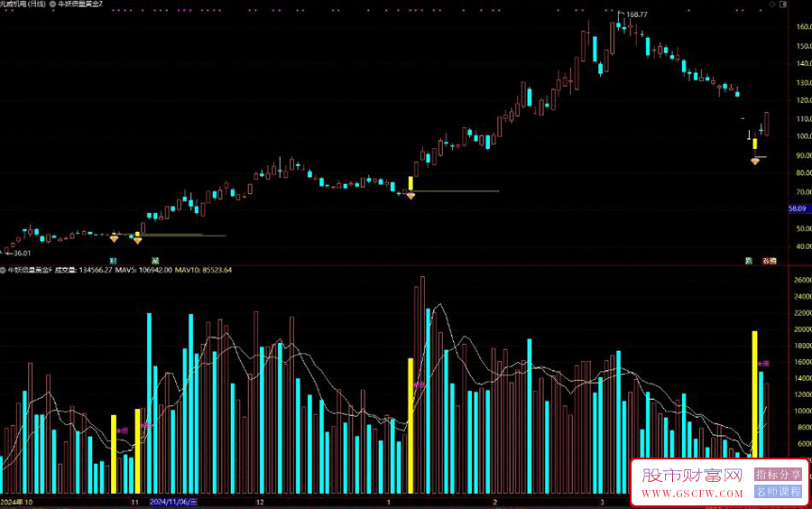The image size is (812, 509).
Task: Click the 168.77 high price label
Action: click(x=636, y=14)
